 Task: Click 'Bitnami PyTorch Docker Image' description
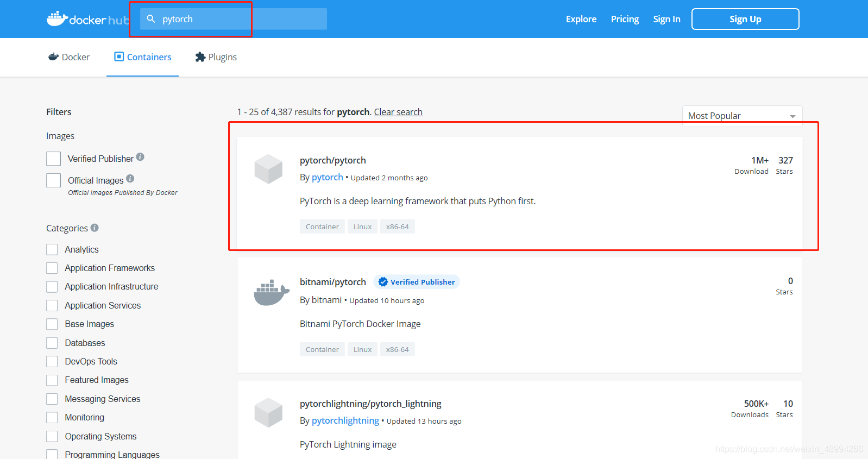[360, 324]
